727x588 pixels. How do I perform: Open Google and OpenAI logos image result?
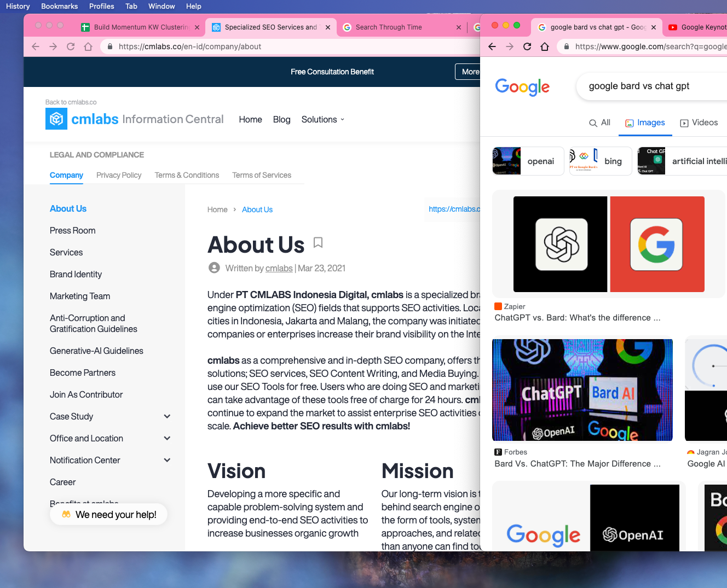pos(588,517)
